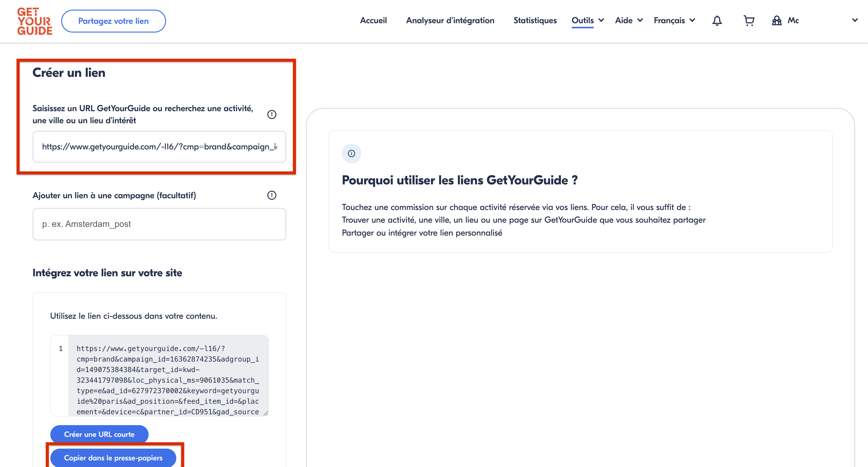Screen dimensions: 868x467
Task: Click the campaign name field Amsterdam_post
Action: (159, 224)
